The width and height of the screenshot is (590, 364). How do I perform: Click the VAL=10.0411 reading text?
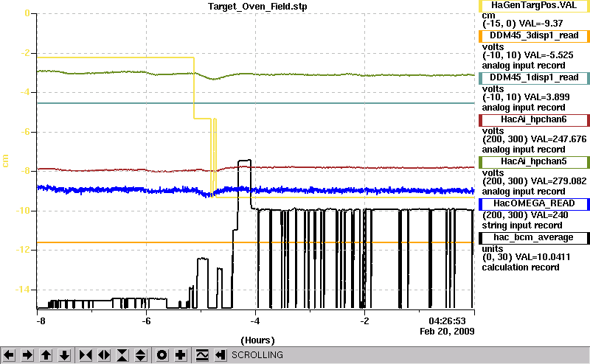pyautogui.click(x=543, y=257)
